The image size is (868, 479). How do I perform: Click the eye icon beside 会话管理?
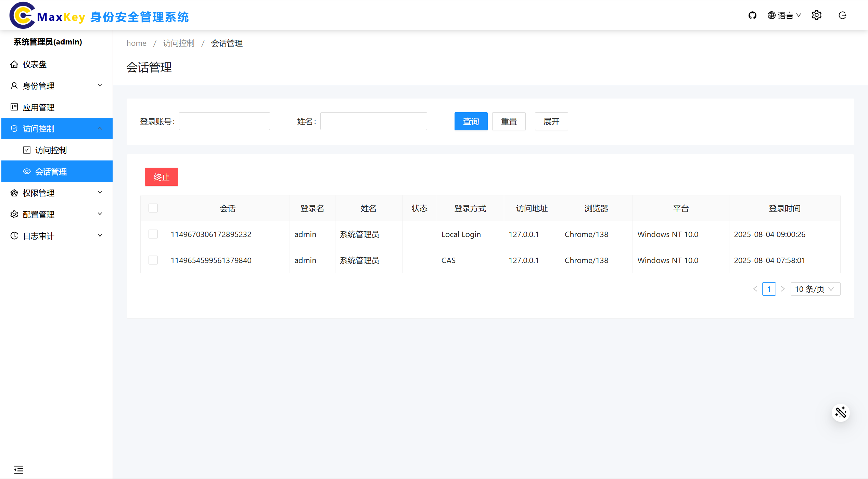tap(27, 171)
